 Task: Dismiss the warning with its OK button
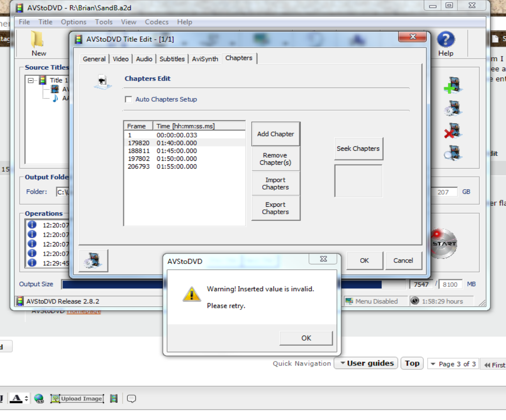coord(306,338)
